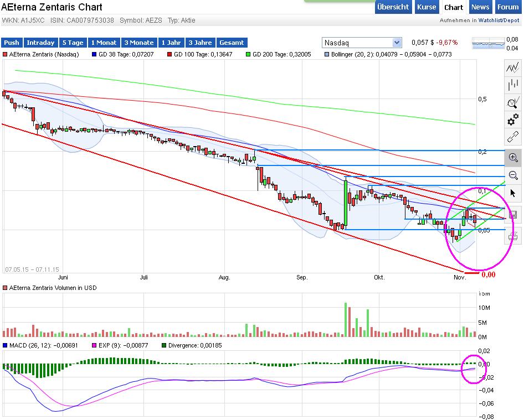Open the chart analysis magnifier tool

513,102
